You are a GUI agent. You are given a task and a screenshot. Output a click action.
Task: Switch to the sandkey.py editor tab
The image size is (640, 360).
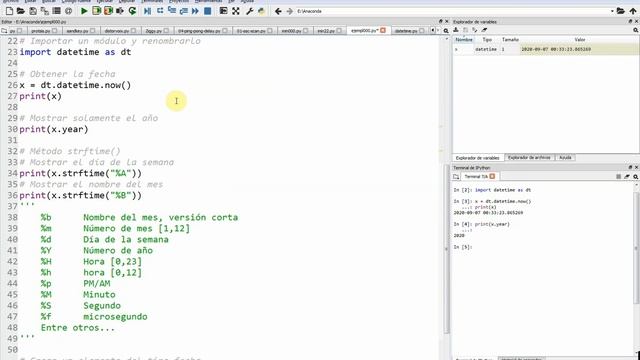point(80,31)
